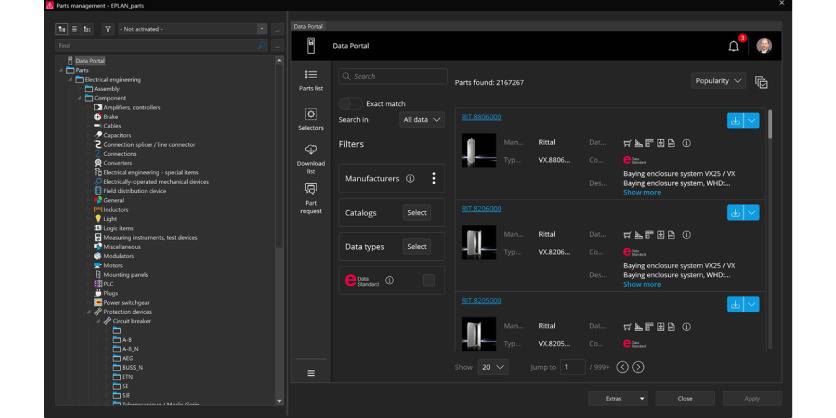Expand download options for RIT.8206000
Viewport: 836px width, 418px height.
point(752,212)
